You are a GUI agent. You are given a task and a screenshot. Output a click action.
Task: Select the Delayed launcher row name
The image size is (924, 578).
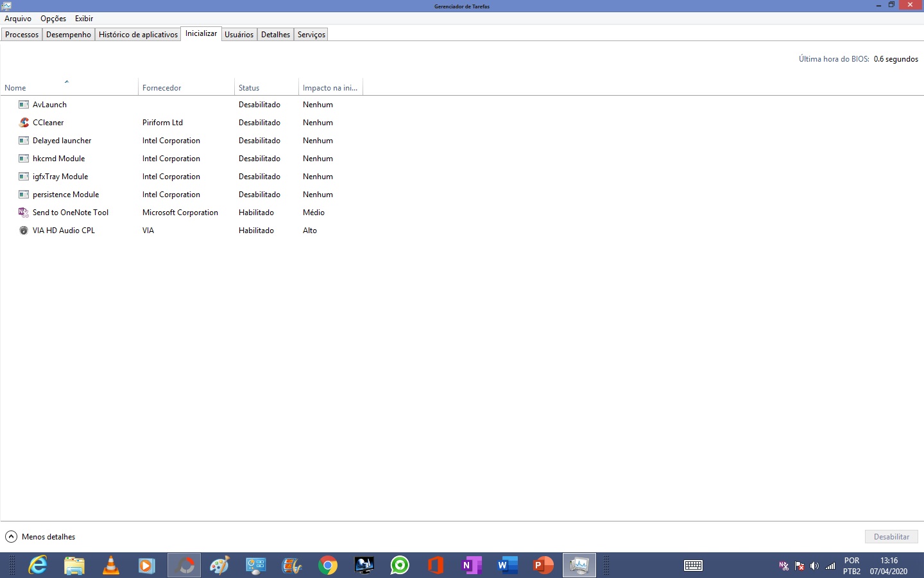click(62, 141)
